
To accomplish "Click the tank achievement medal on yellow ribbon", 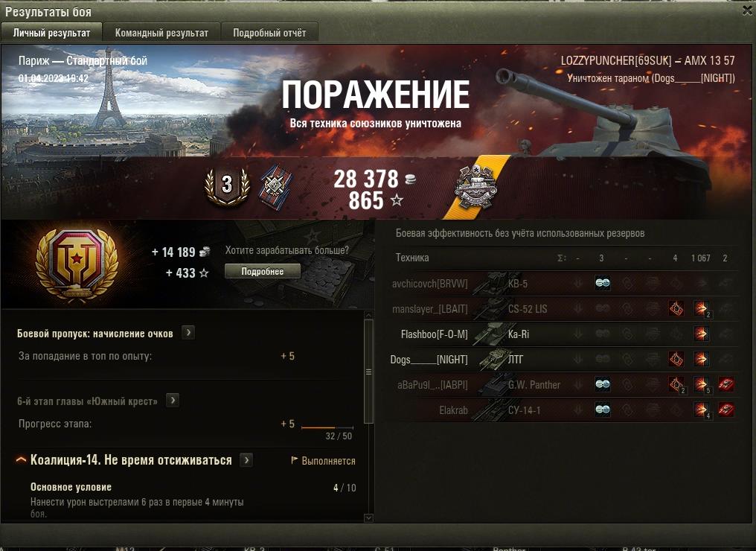I will point(475,188).
